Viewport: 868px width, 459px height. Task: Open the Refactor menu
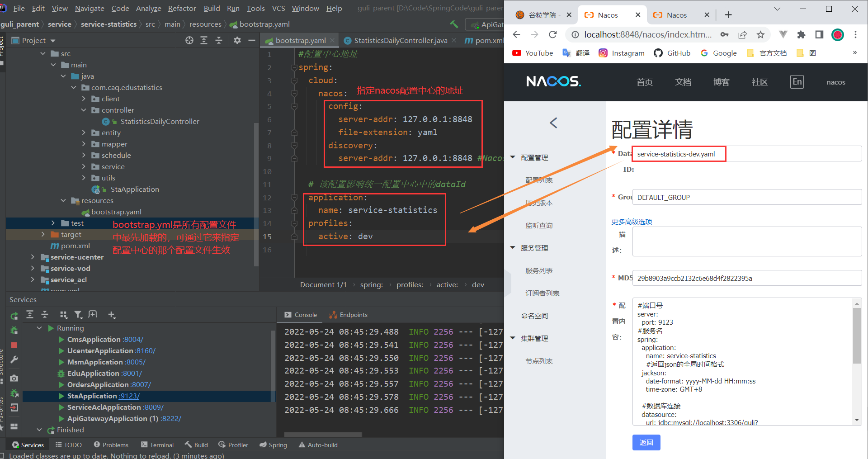point(182,8)
